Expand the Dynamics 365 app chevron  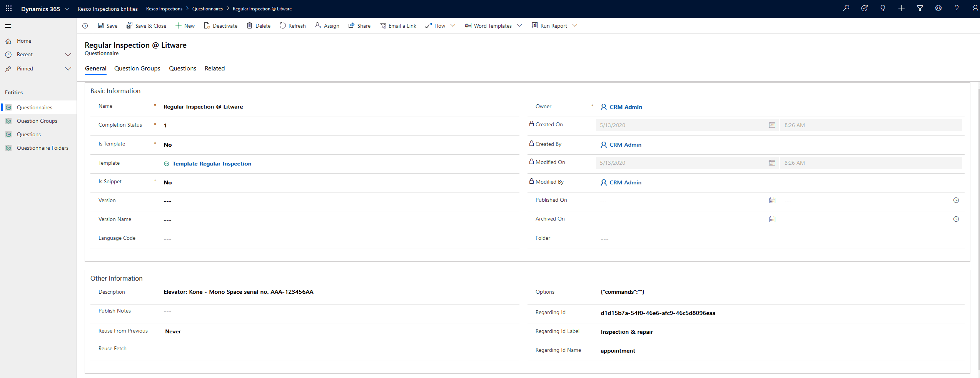coord(67,9)
